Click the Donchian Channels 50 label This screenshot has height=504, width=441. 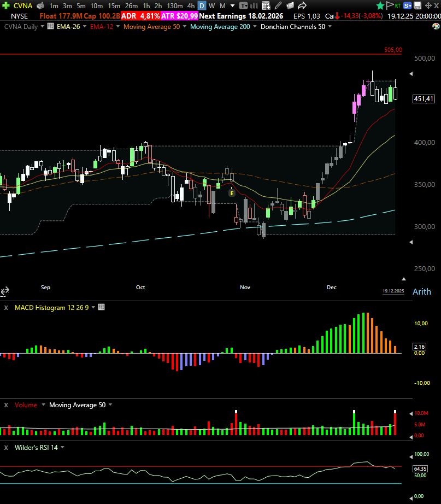pyautogui.click(x=293, y=27)
